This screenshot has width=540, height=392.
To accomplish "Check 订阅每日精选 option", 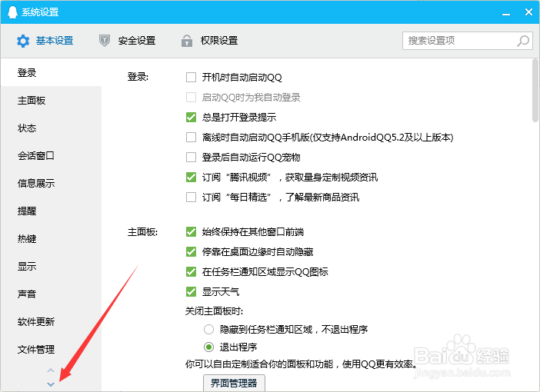I will (191, 198).
